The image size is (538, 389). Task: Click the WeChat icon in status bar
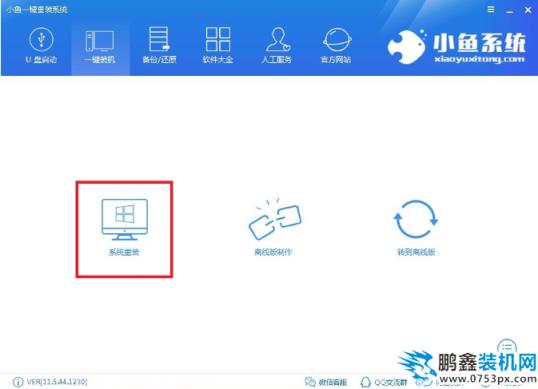310,382
